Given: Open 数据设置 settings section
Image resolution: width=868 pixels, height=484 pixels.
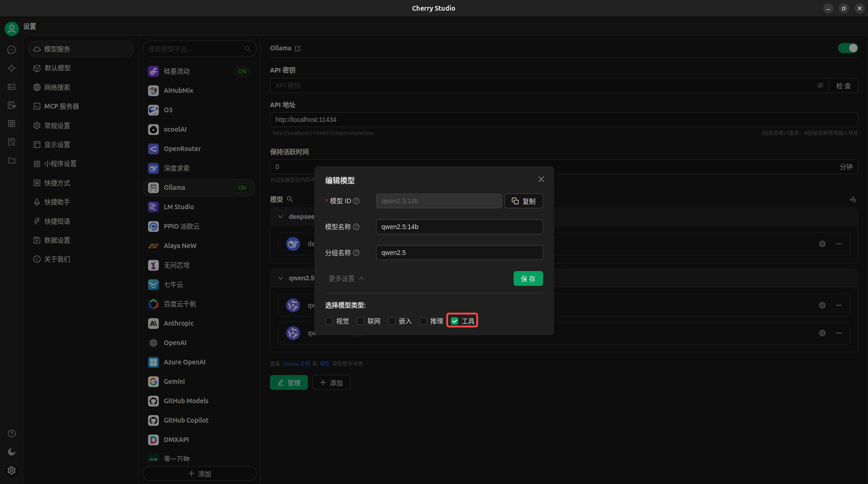Looking at the screenshot, I should tap(81, 240).
